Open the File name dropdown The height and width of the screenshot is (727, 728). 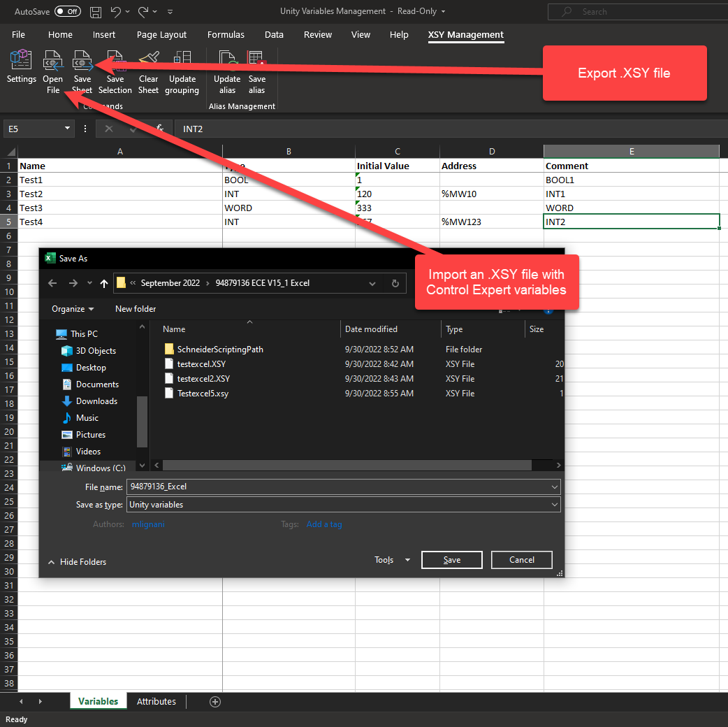(x=554, y=487)
